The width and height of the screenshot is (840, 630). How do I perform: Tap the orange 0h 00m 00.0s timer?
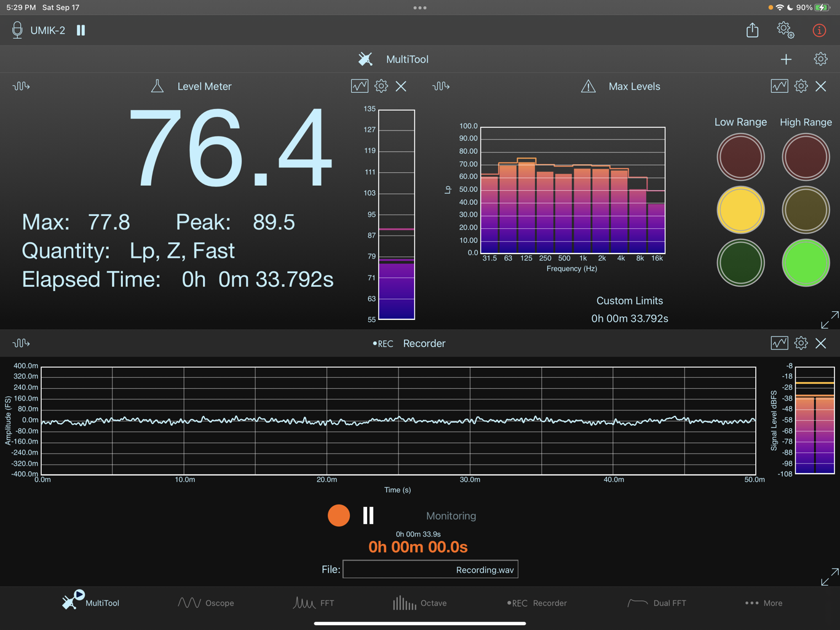click(418, 547)
